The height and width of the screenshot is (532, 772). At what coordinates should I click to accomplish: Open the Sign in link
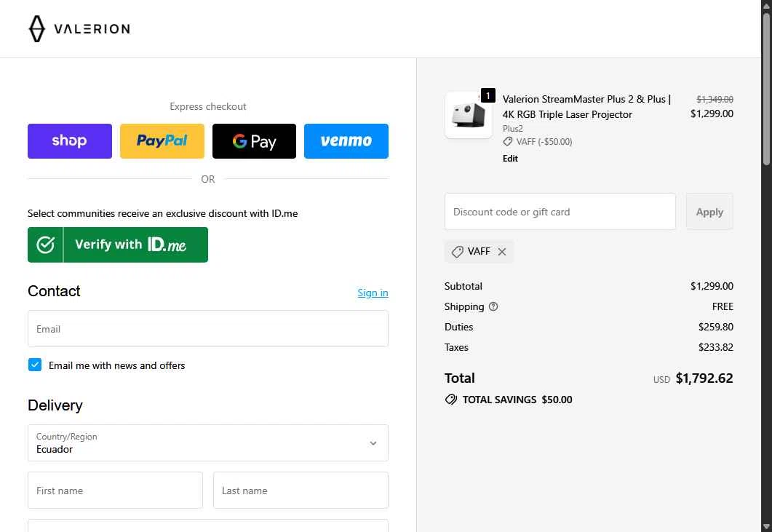point(373,293)
